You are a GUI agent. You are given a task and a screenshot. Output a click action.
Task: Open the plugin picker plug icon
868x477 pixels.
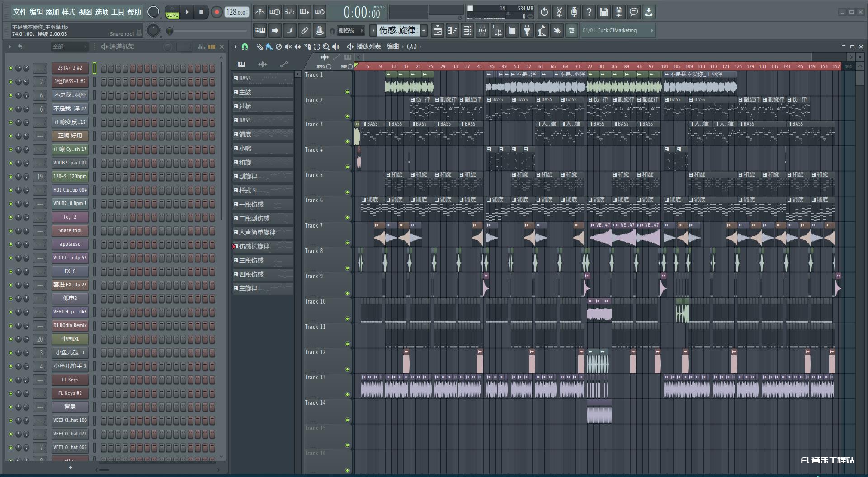(527, 31)
